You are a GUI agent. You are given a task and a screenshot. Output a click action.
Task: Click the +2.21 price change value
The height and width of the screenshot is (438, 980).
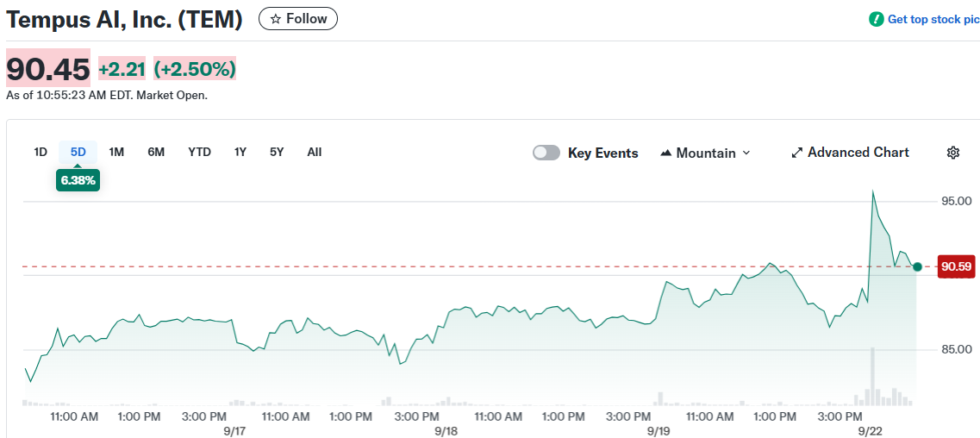(122, 69)
